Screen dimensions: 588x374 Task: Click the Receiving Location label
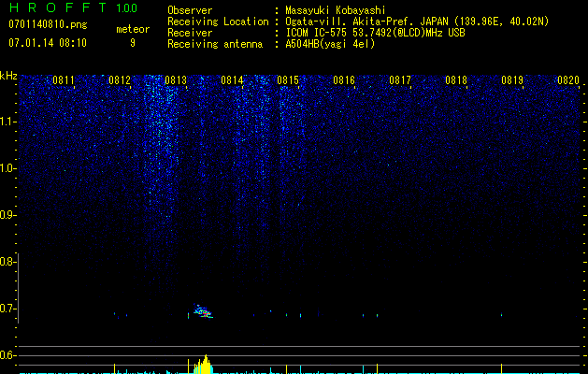click(218, 22)
